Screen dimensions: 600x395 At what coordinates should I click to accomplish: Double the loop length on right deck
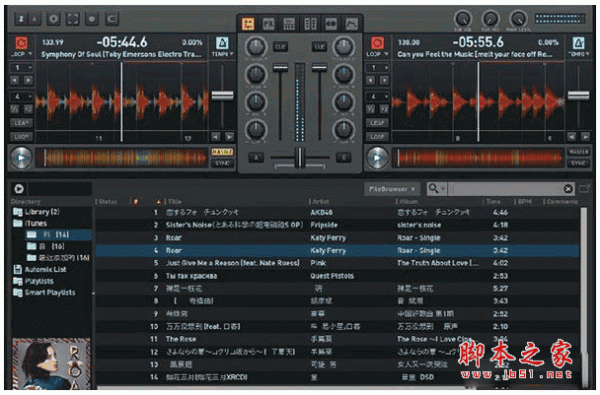pos(384,109)
